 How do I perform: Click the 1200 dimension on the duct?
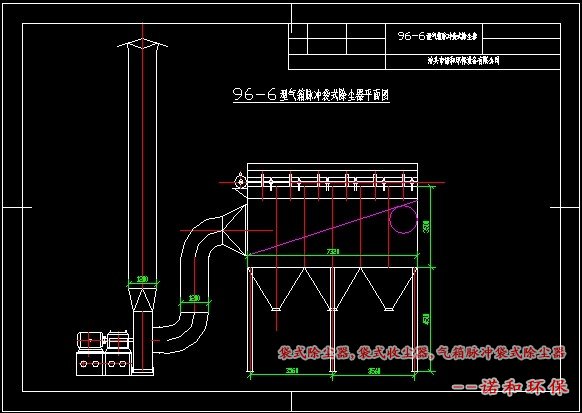pyautogui.click(x=194, y=298)
